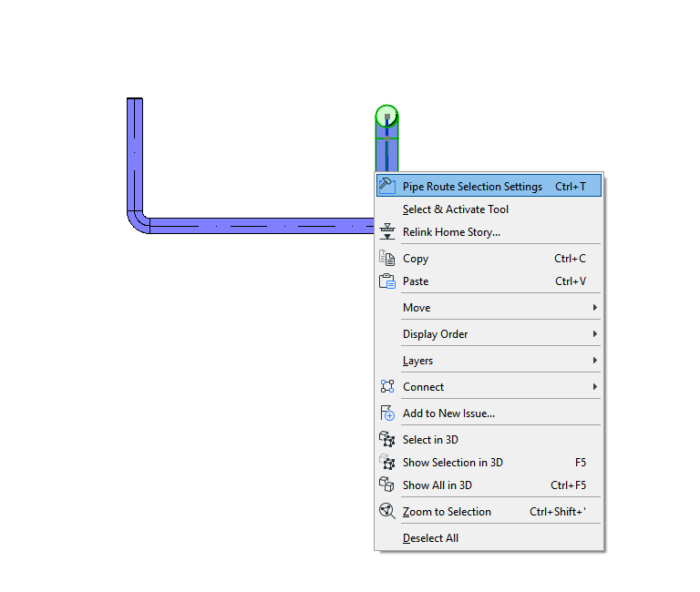Click the Ctrl+Shift+' shortcut text
The height and width of the screenshot is (592, 700).
pos(558,512)
